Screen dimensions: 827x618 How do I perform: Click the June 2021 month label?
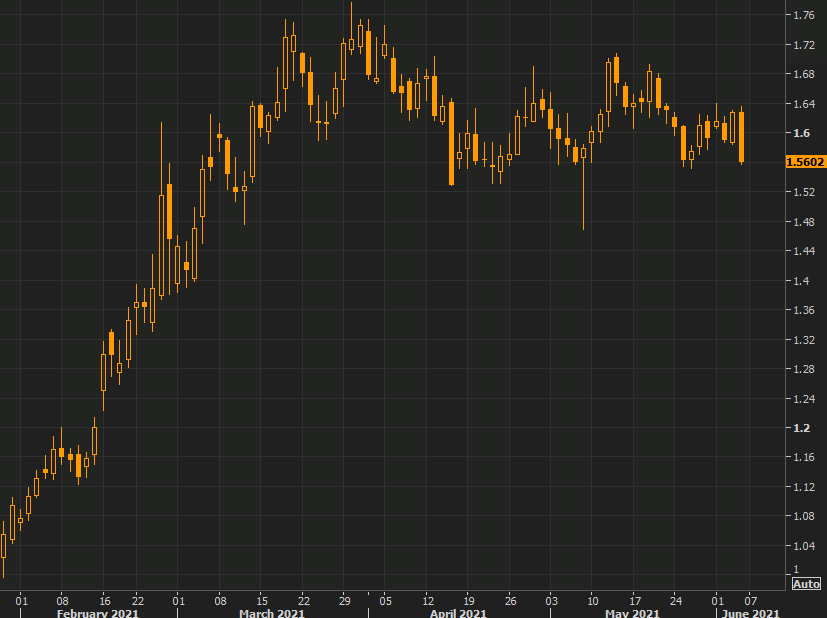(750, 613)
